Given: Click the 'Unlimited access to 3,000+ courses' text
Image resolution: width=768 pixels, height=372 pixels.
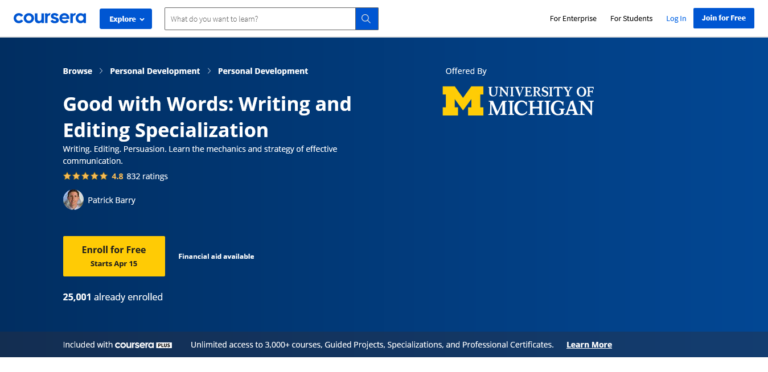Looking at the screenshot, I should (x=372, y=345).
